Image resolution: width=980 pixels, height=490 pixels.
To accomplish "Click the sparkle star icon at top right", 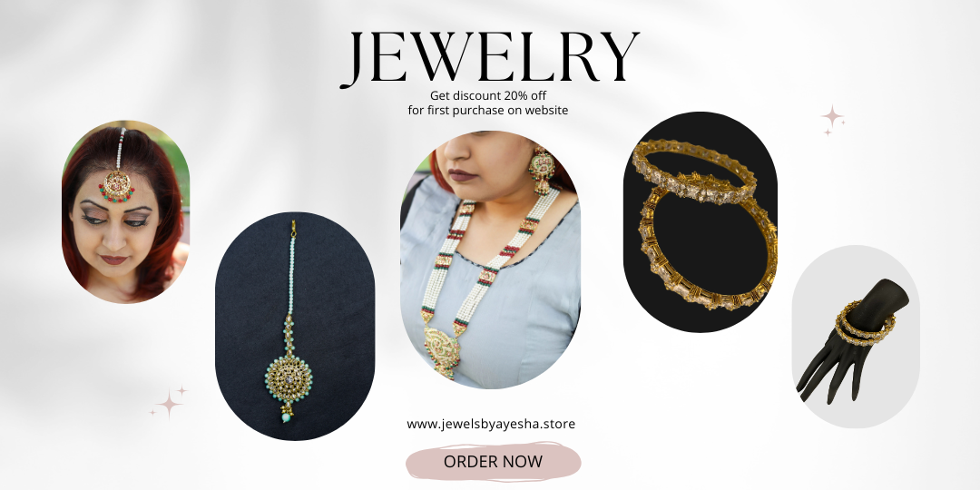I will pos(832,120).
